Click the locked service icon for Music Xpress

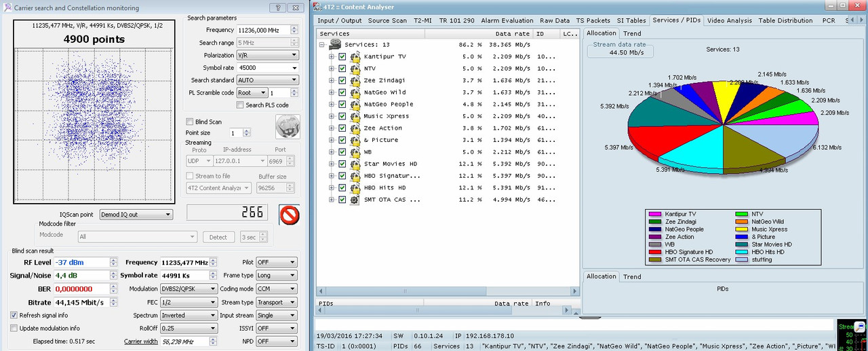point(355,116)
